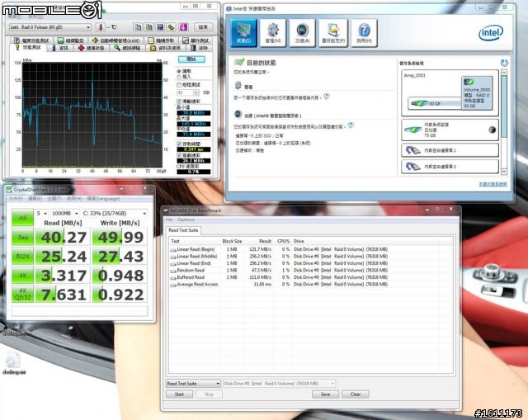Open the Manage gear section in Intel window

coord(273,33)
